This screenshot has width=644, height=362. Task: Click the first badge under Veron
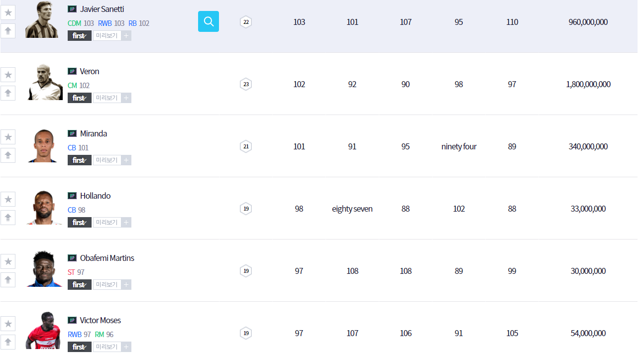click(x=80, y=98)
